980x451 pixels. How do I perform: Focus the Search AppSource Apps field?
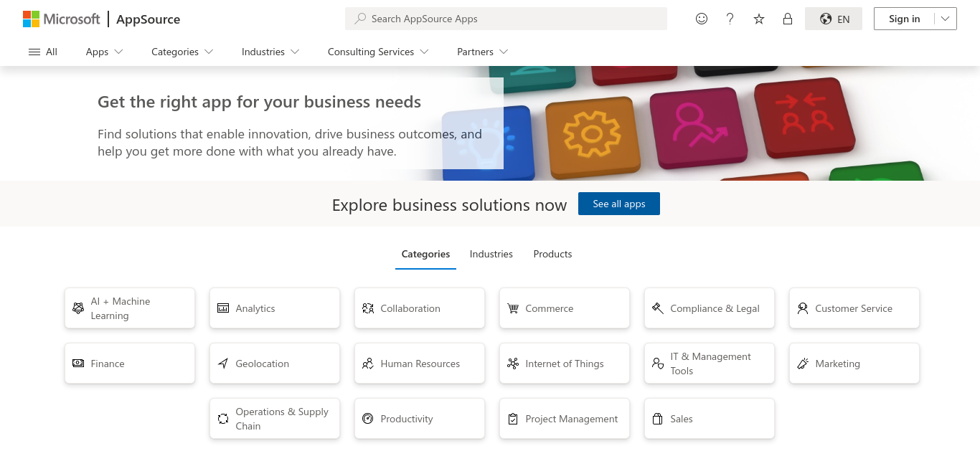tap(506, 19)
